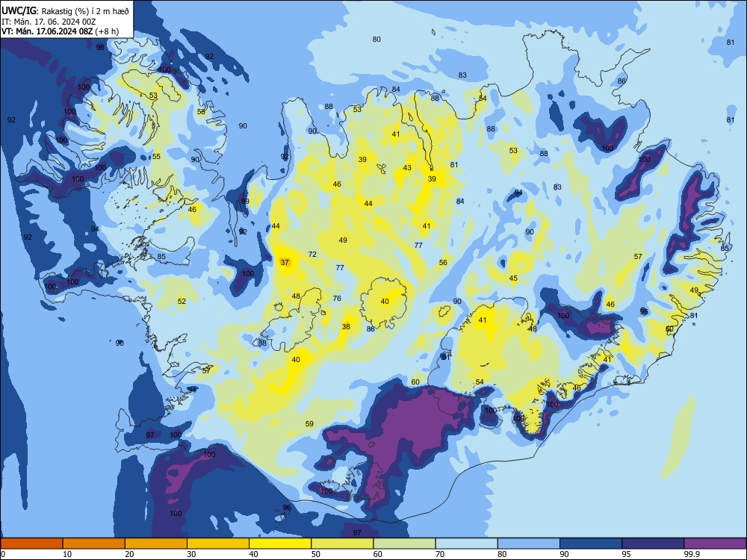
Task: Click the 'UWC/IG' title label
Action: click(x=19, y=10)
